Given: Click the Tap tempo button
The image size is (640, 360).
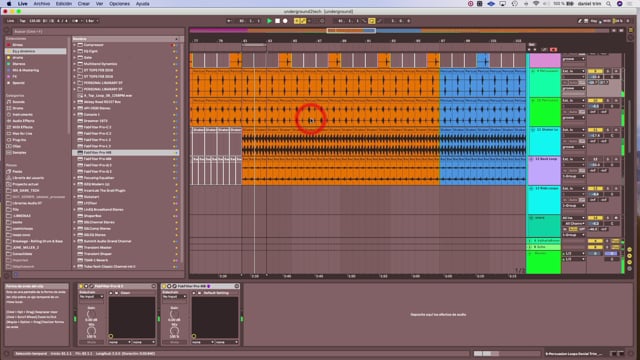Looking at the screenshot, I should pyautogui.click(x=22, y=21).
